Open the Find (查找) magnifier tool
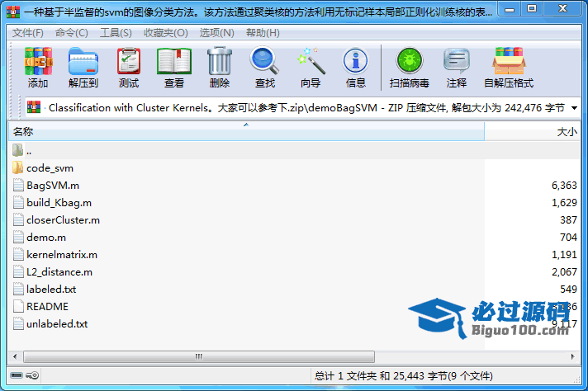This screenshot has height=391, width=588. pos(265,61)
